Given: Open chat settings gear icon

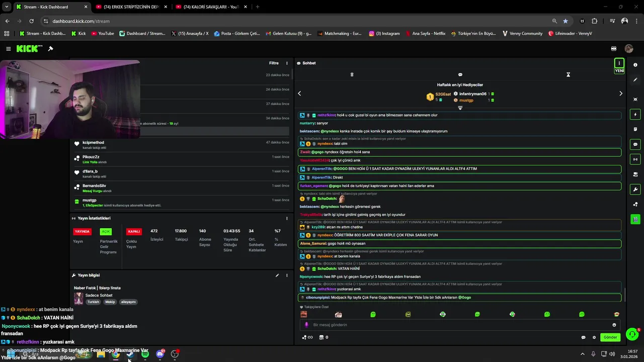Looking at the screenshot, I should tap(594, 337).
